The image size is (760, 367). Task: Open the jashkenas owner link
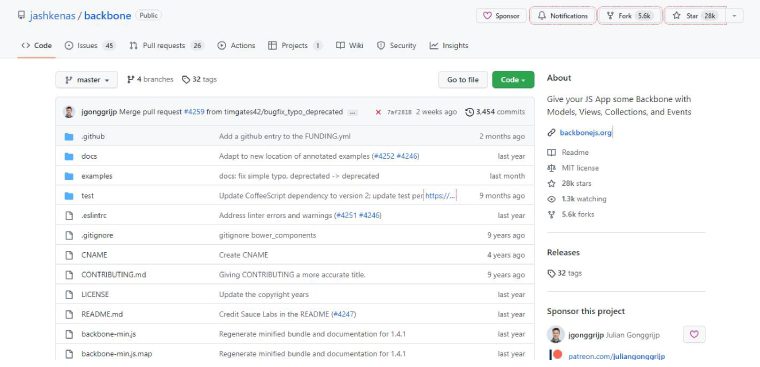pyautogui.click(x=52, y=16)
